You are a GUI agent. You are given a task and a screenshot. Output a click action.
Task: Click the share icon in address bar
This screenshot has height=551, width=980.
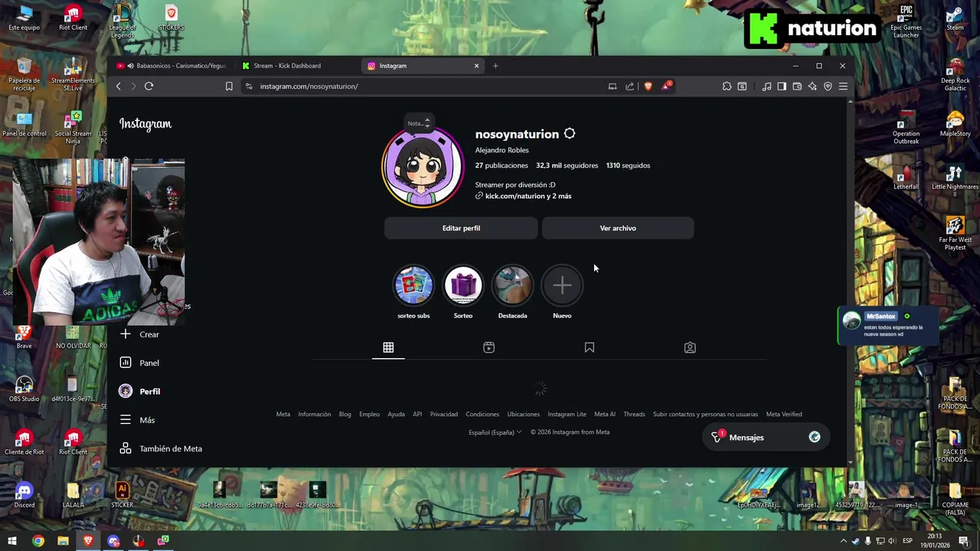coord(629,86)
